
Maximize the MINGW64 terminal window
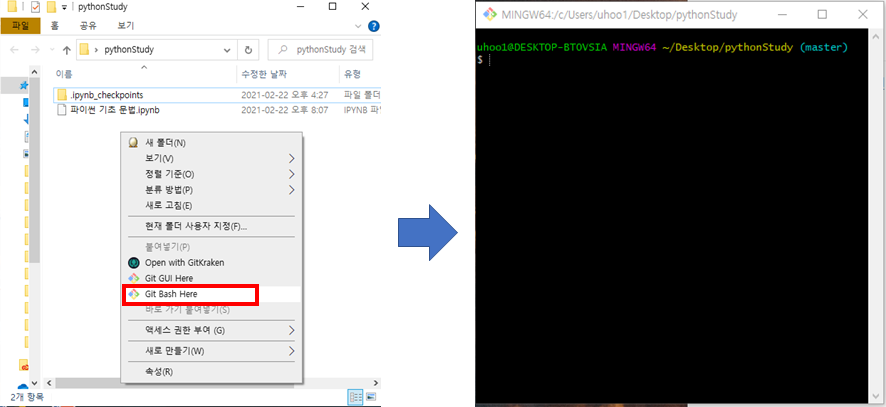pos(822,15)
